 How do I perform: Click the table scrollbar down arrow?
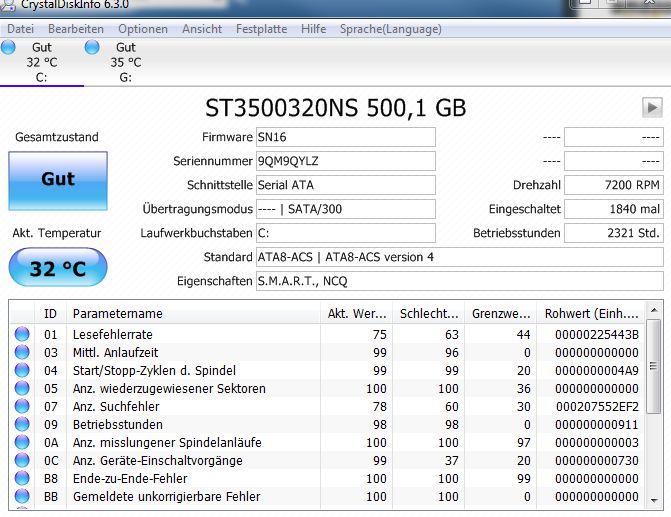(x=653, y=500)
